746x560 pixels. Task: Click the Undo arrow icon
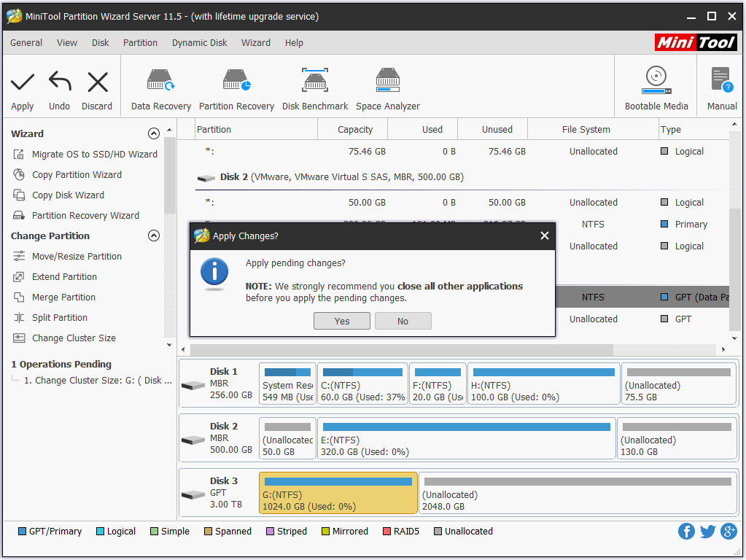click(x=60, y=81)
